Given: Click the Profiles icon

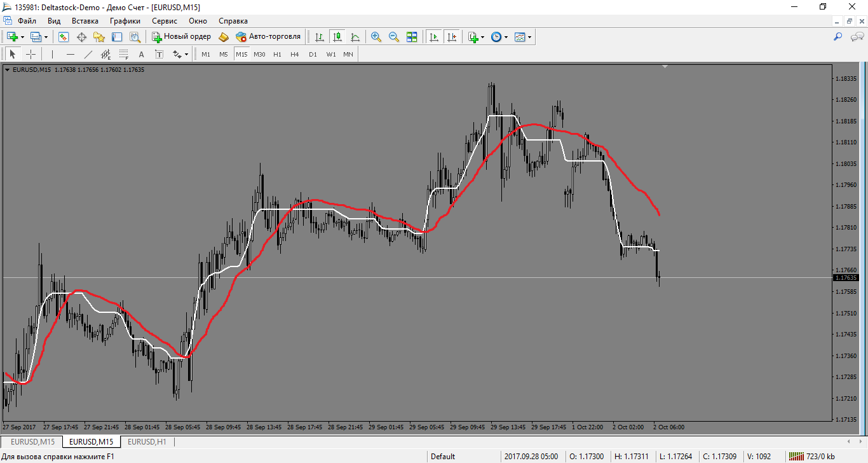Looking at the screenshot, I should (36, 37).
